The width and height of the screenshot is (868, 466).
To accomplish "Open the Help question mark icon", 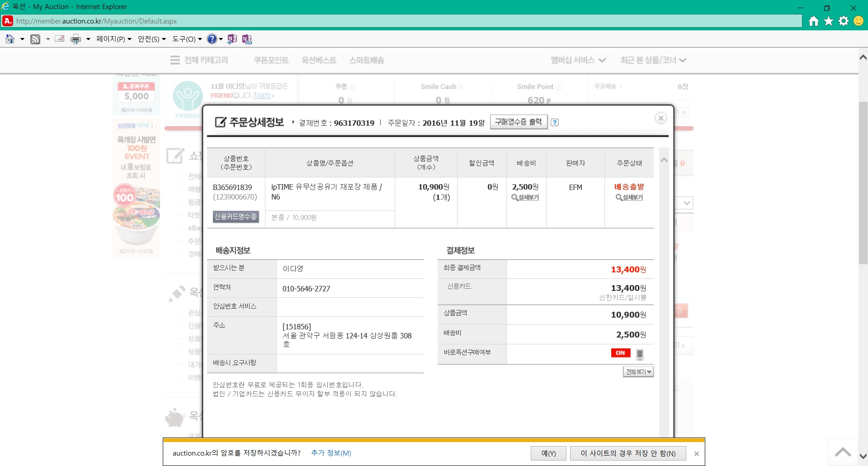I will [212, 39].
